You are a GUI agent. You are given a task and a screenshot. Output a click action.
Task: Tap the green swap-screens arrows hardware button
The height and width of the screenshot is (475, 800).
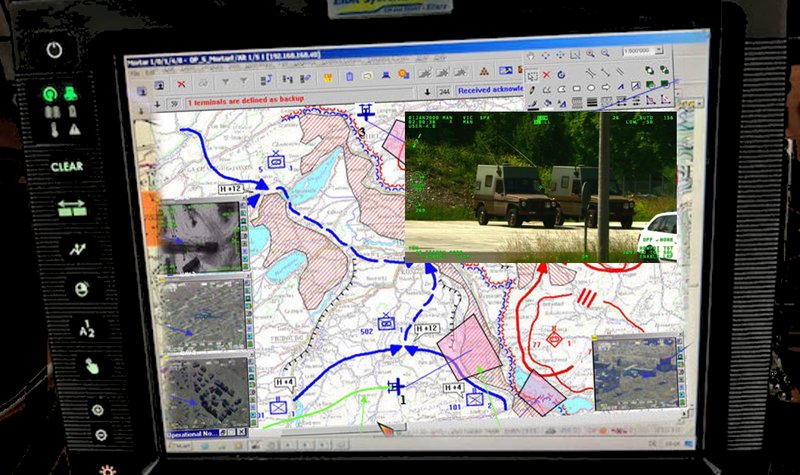coord(72,208)
